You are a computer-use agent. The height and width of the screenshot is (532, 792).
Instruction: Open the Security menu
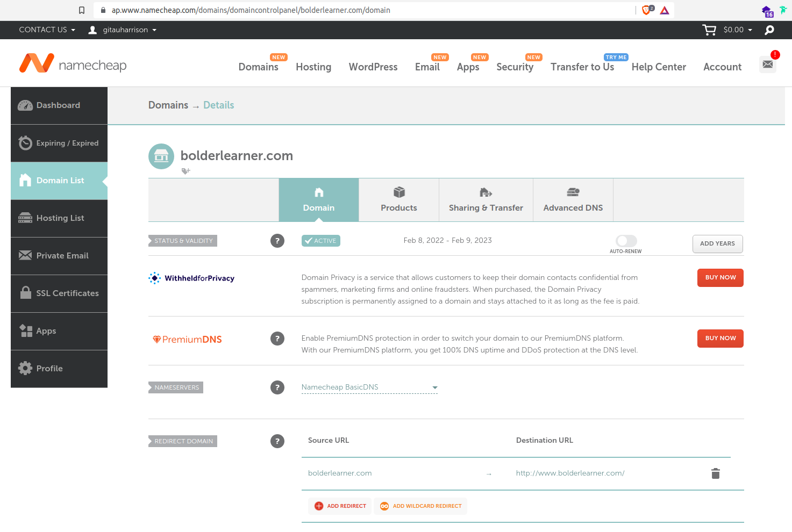click(515, 67)
